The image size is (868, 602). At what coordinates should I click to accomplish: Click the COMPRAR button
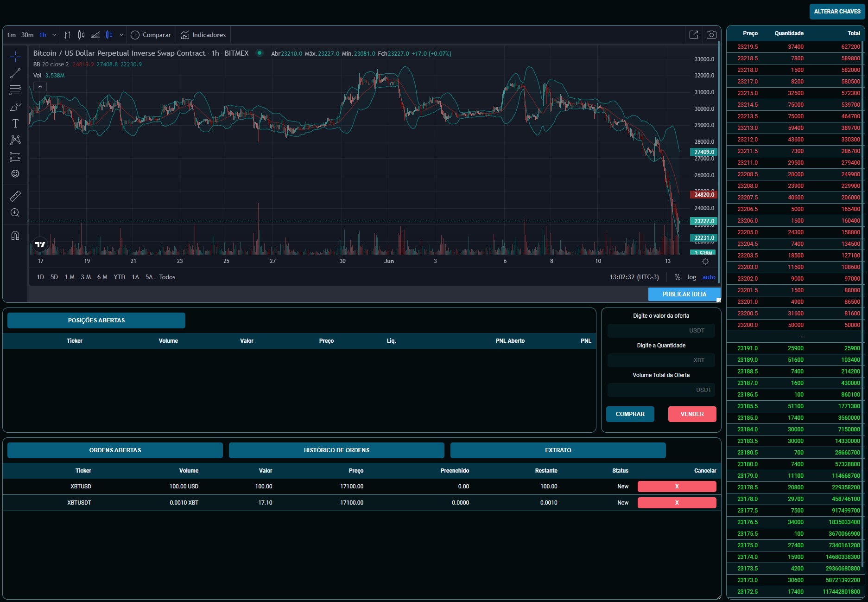[x=630, y=414]
